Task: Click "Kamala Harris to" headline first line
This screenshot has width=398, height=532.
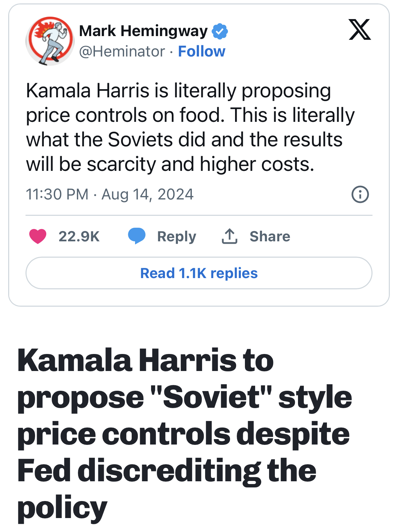Action: click(145, 360)
